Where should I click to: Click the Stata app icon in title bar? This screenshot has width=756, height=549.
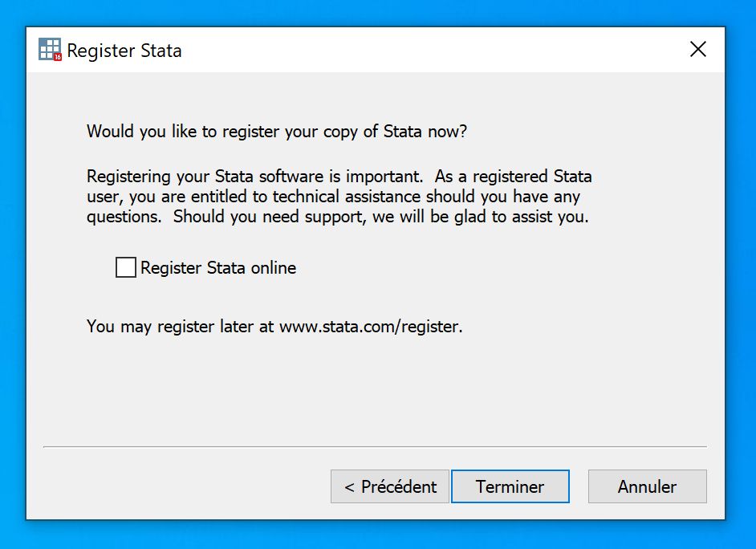pyautogui.click(x=50, y=50)
